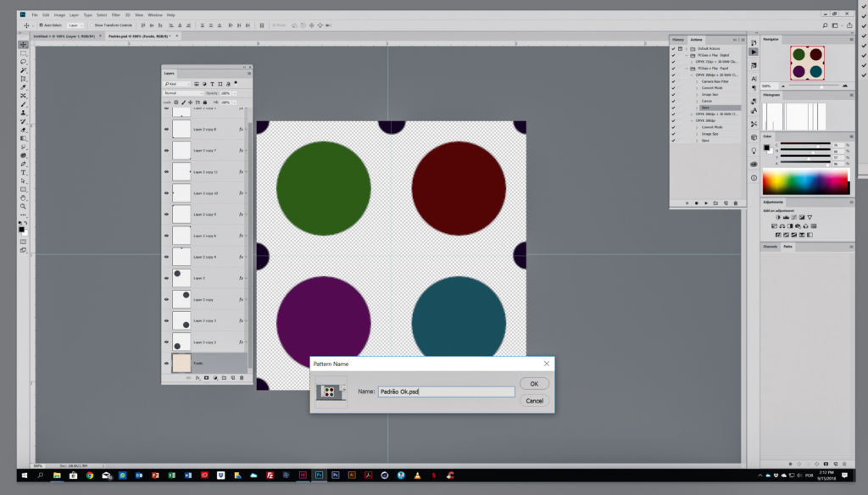Screen dimensions: 868x495
Task: Cancel the Pattern Name dialog
Action: pos(534,401)
